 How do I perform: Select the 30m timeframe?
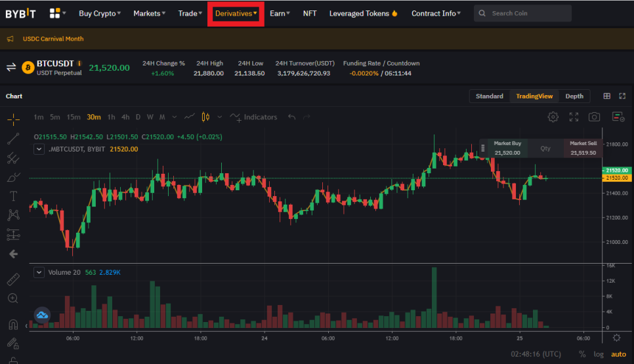point(93,117)
